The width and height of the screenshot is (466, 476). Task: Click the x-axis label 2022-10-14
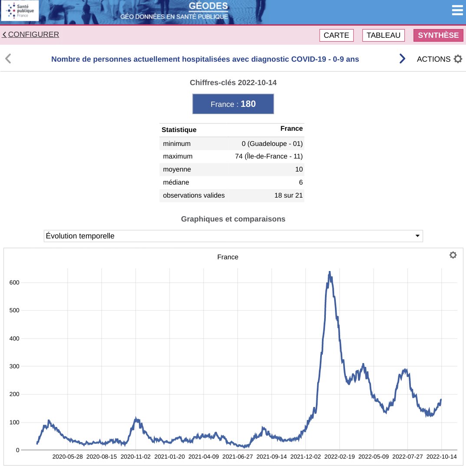(441, 456)
